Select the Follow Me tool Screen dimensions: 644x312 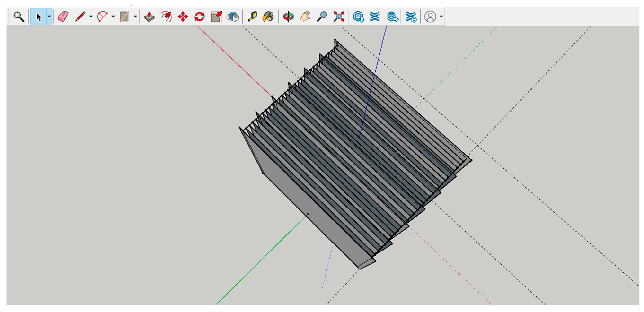point(166,17)
